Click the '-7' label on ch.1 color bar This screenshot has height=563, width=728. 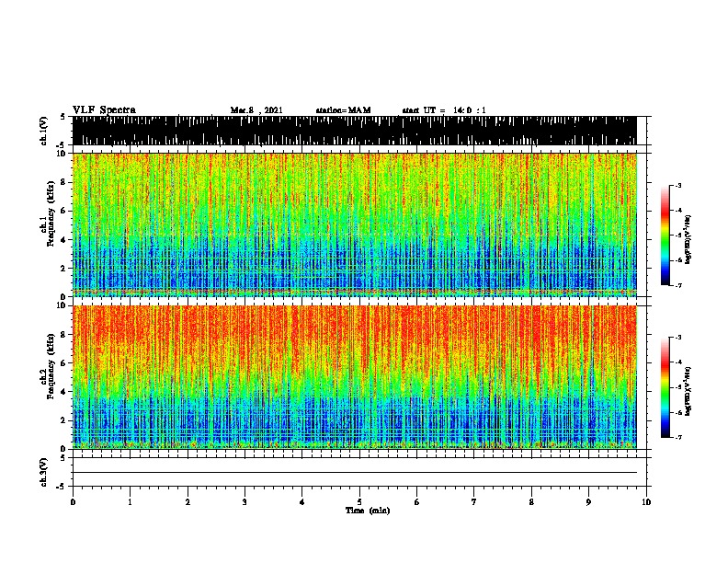click(x=677, y=285)
